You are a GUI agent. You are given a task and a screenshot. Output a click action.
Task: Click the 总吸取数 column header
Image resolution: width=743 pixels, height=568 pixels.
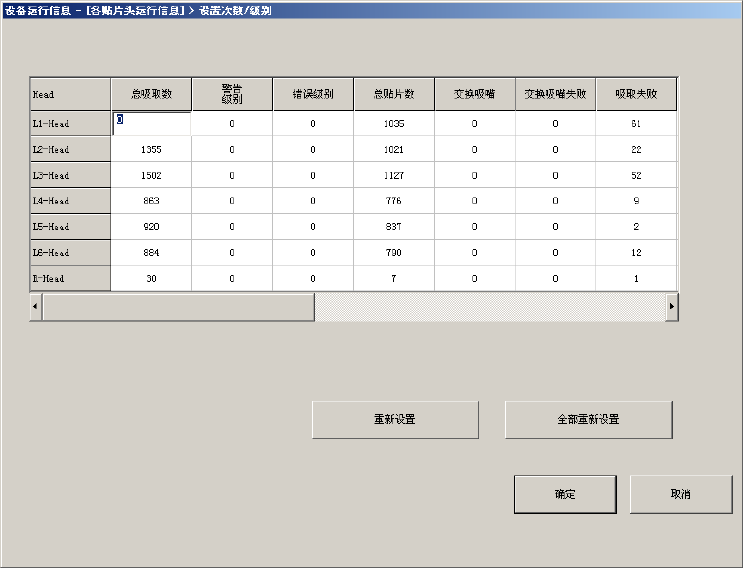pos(152,94)
